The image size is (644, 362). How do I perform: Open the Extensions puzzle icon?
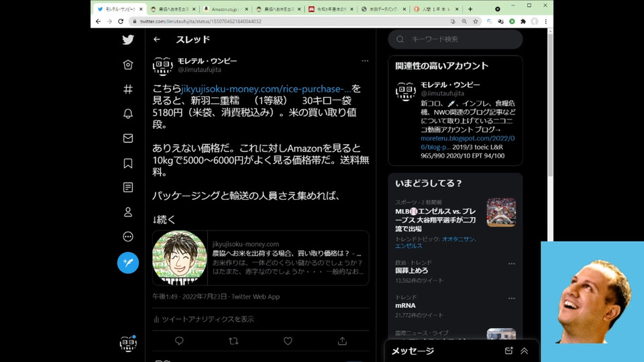point(523,21)
